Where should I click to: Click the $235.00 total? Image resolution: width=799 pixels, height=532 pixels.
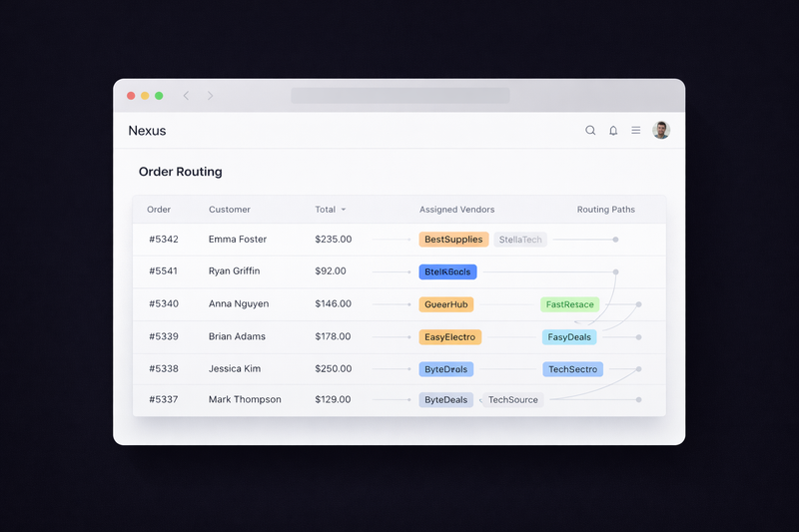(x=334, y=240)
